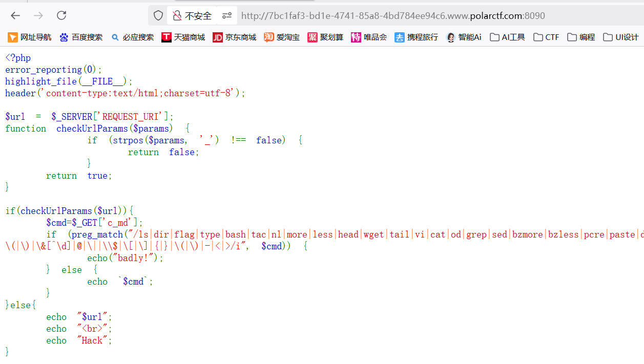This screenshot has width=644, height=364.
Task: Expand the CTF bookmark folder
Action: click(x=546, y=37)
